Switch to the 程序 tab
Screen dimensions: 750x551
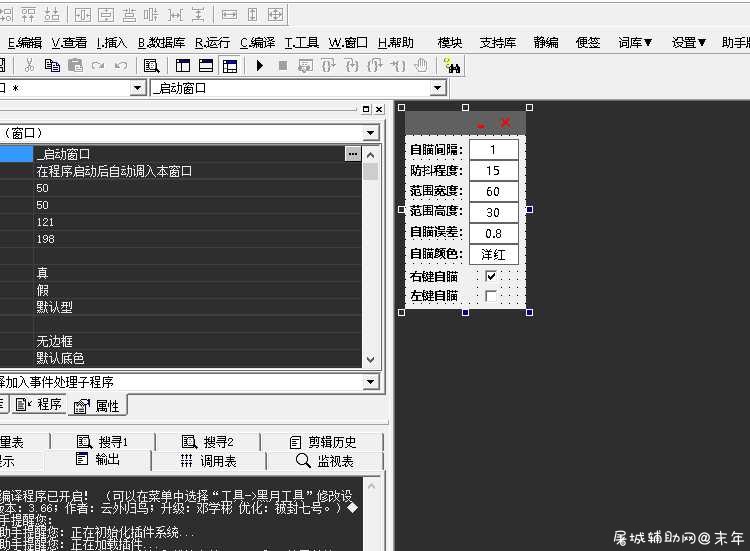click(39, 405)
